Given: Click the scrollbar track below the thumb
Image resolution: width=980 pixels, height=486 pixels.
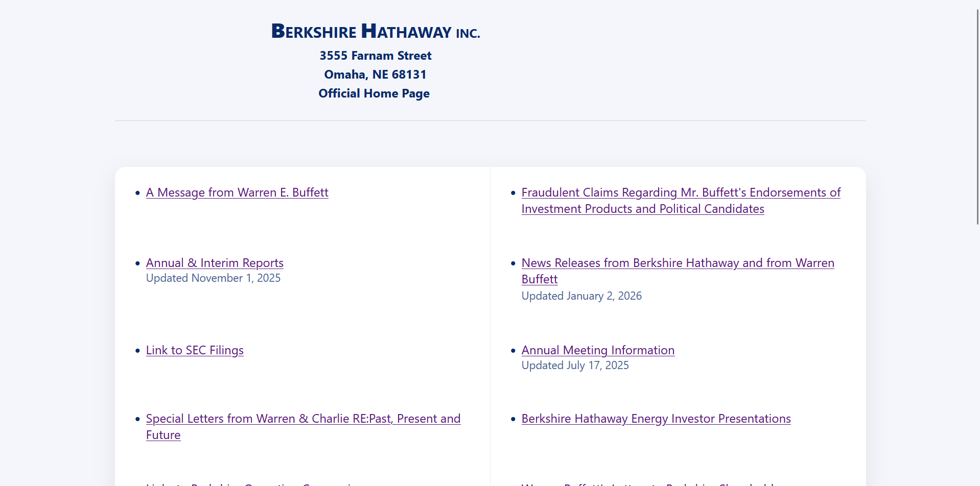Looking at the screenshot, I should pos(977,357).
